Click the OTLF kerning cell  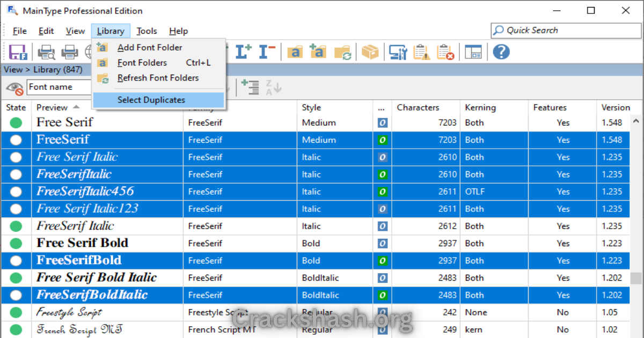pyautogui.click(x=475, y=192)
